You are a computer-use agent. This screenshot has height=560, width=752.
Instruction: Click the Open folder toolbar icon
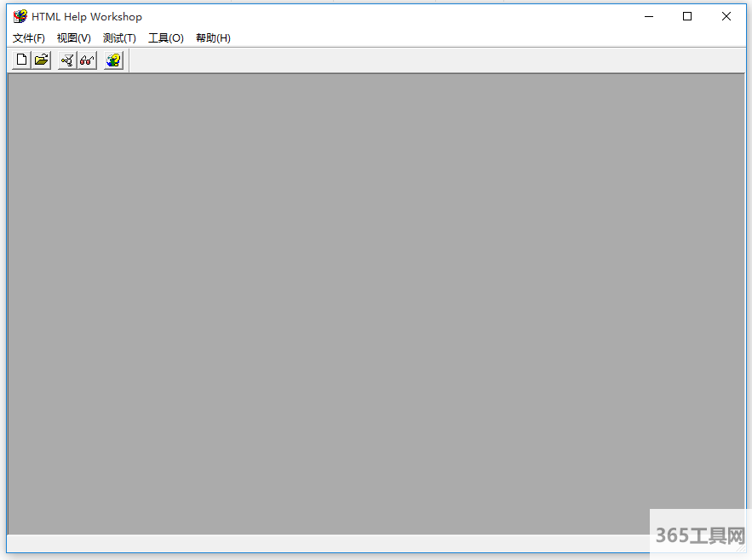(x=41, y=60)
